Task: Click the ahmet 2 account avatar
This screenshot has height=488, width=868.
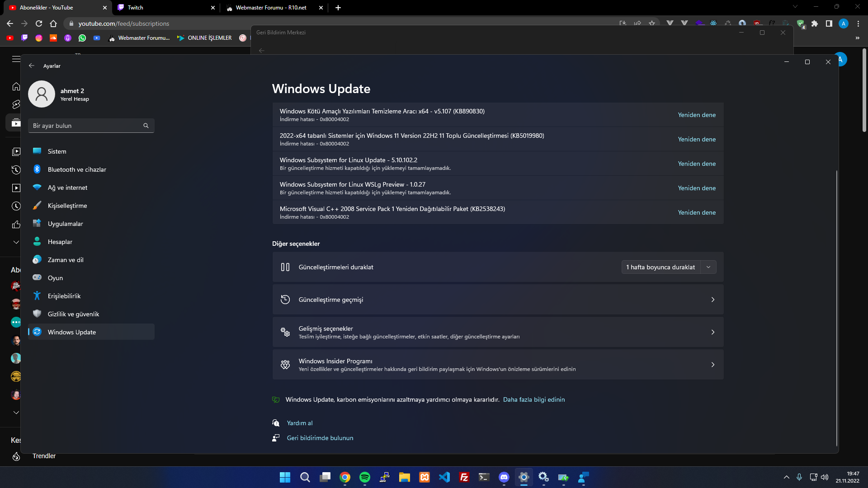Action: [42, 94]
